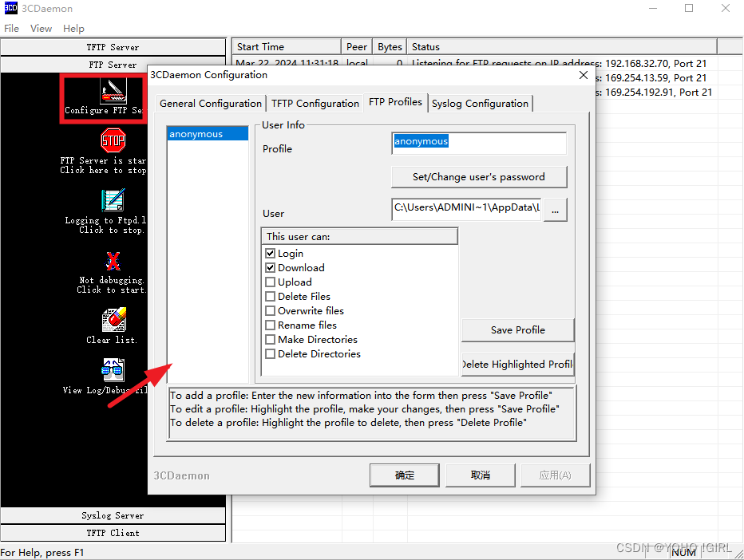
Task: Click the Clear list eraser icon
Action: pos(114,320)
